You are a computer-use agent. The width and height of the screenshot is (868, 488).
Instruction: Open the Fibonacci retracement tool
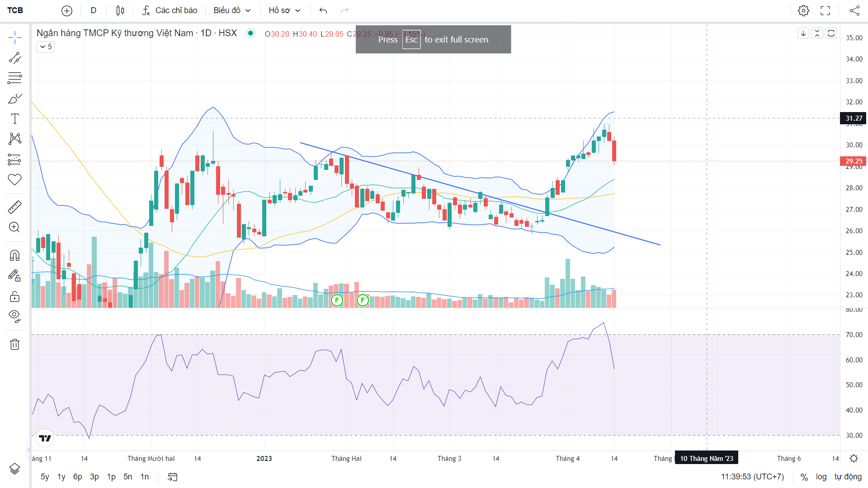point(14,78)
